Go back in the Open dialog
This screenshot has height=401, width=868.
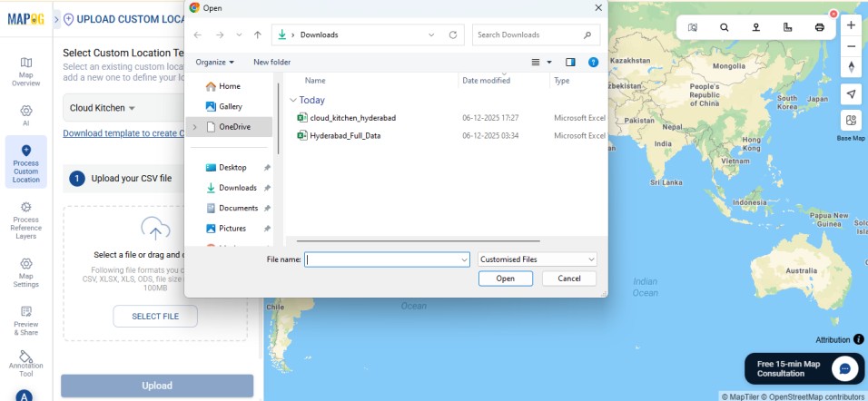[198, 34]
